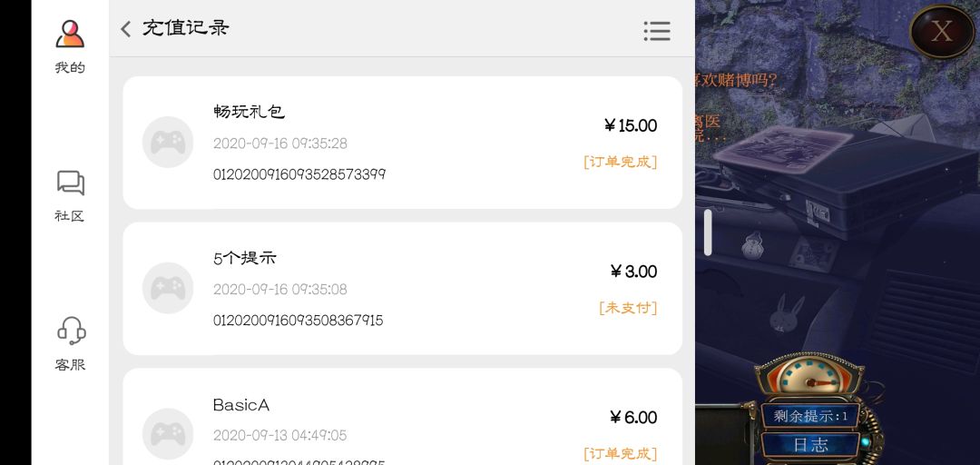Viewport: 980px width, 465px height.
Task: Click the 剩余提示 hints remaining button
Action: pyautogui.click(x=810, y=416)
